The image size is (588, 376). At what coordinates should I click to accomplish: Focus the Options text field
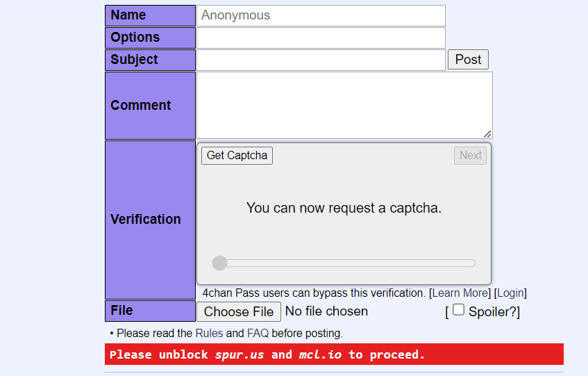coord(321,38)
